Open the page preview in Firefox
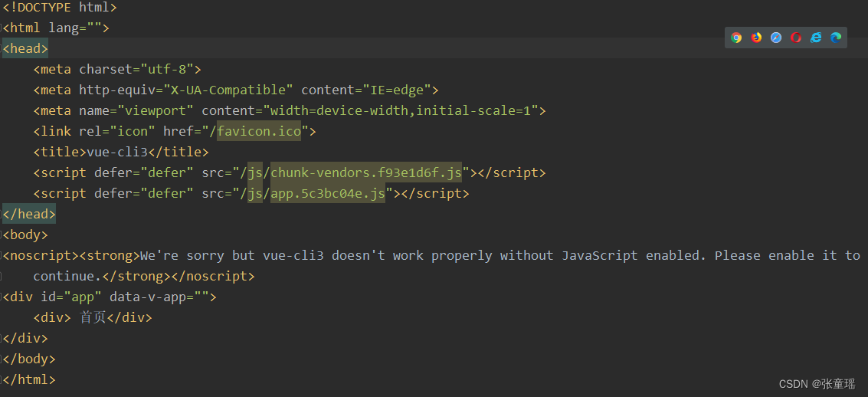The width and height of the screenshot is (868, 397). point(756,38)
